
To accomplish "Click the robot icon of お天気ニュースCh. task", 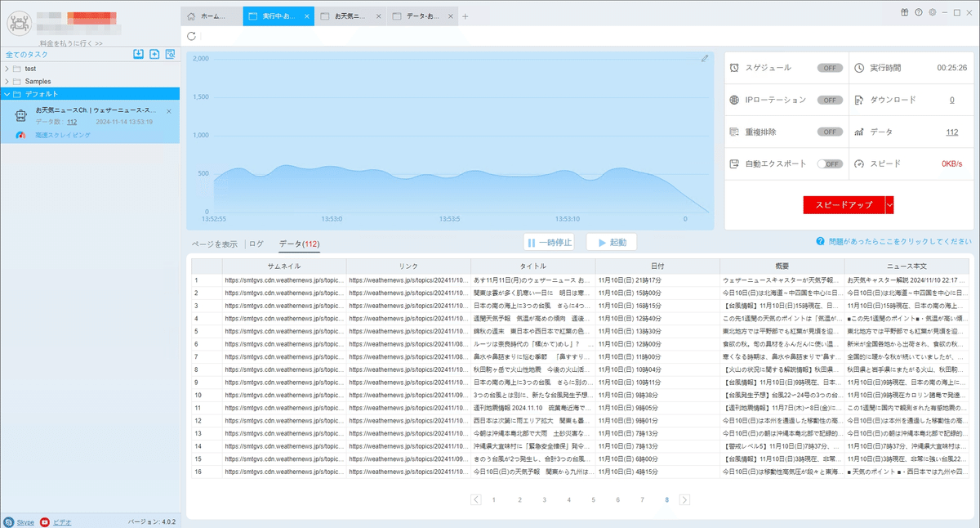I will pos(21,115).
